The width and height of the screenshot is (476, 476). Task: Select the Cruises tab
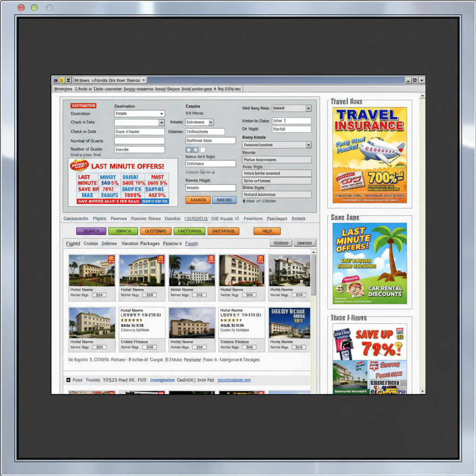pos(91,244)
